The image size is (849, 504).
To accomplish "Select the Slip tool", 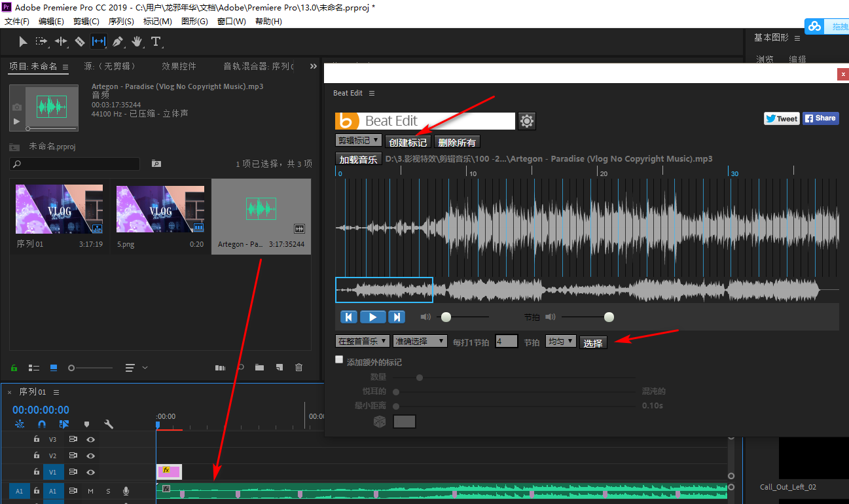I will click(x=99, y=41).
